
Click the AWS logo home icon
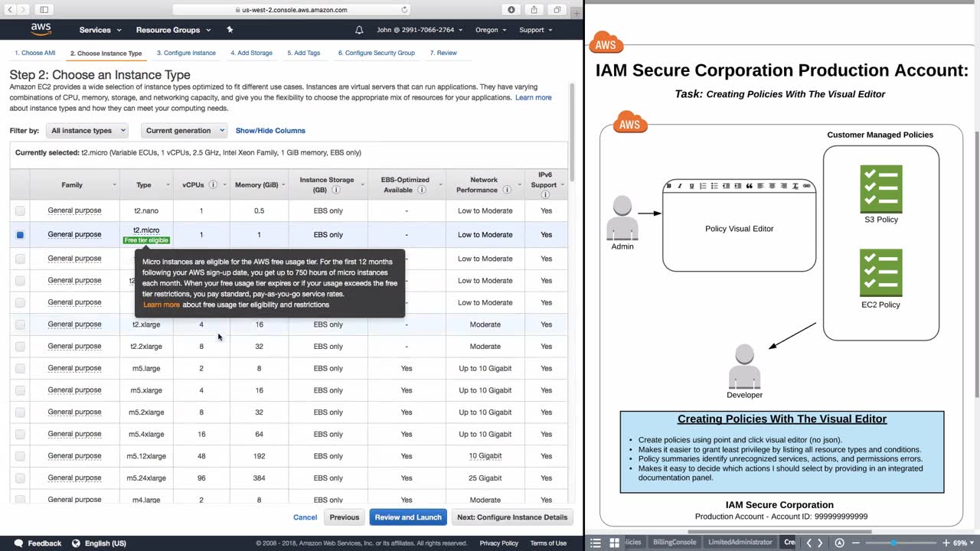(41, 30)
